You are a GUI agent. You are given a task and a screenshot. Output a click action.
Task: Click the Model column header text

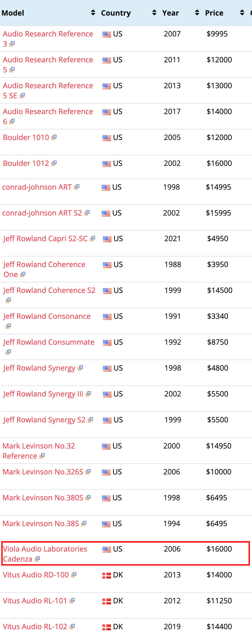13,13
